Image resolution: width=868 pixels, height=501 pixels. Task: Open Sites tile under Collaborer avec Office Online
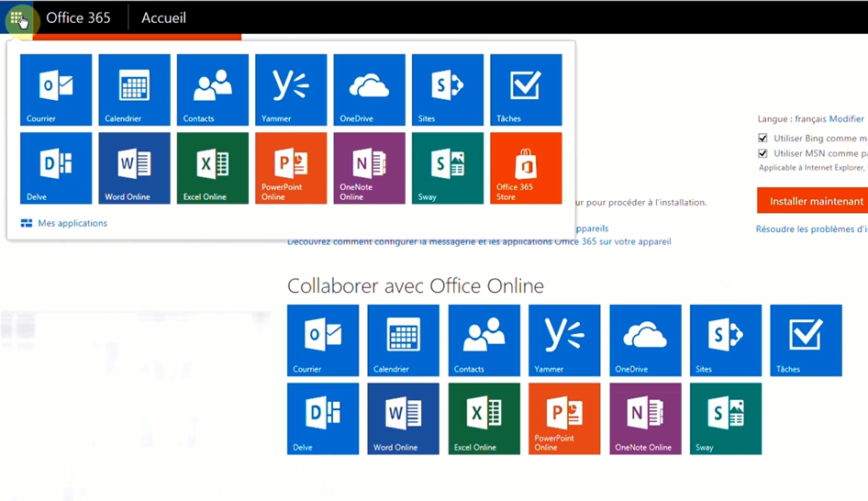[x=726, y=340]
